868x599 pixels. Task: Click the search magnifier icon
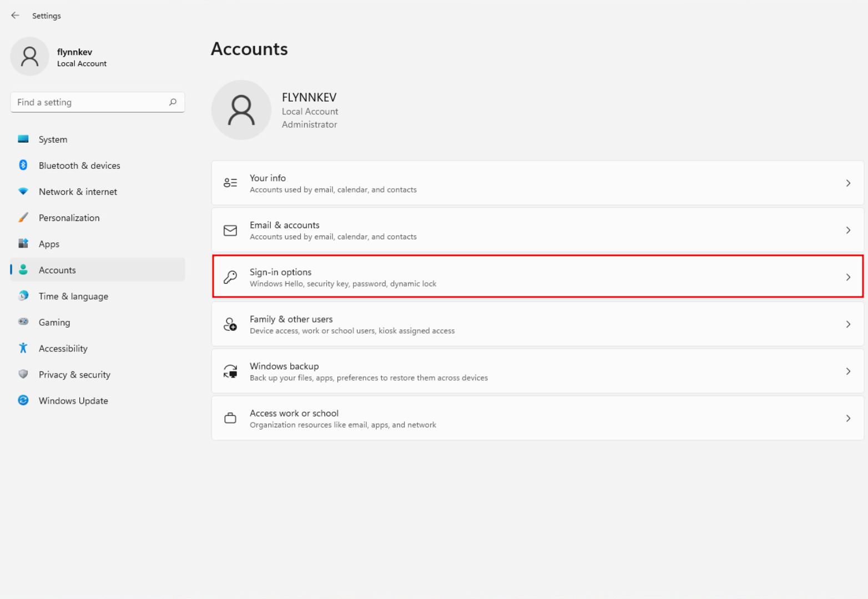pyautogui.click(x=173, y=102)
